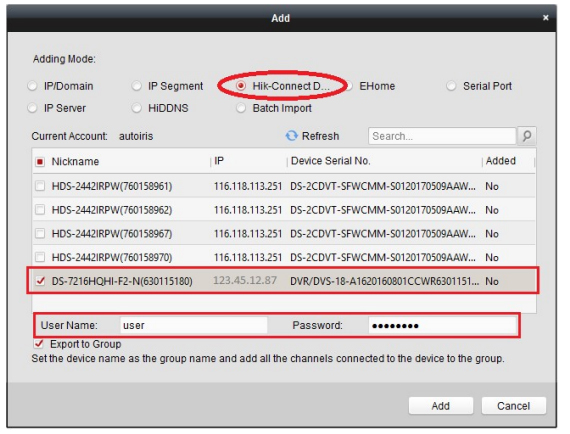570x434 pixels.
Task: Sort by the Added column header
Action: 501,161
